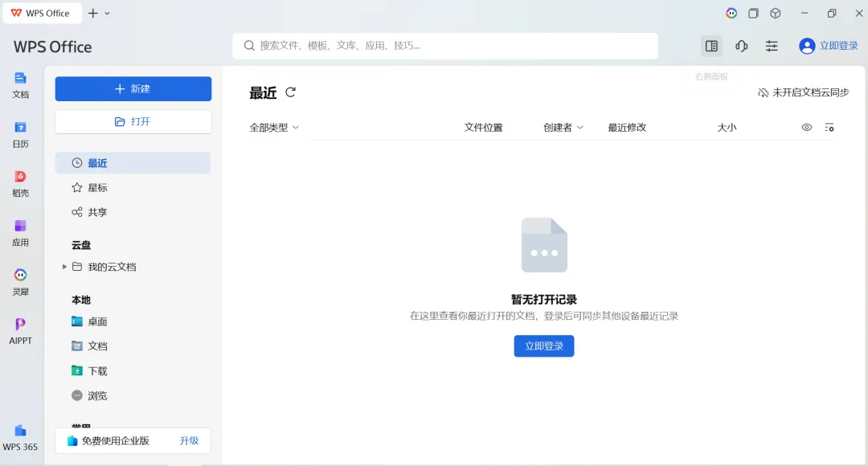Sort by 最近修改 column header
Viewport: 868px width, 466px height.
tap(627, 127)
